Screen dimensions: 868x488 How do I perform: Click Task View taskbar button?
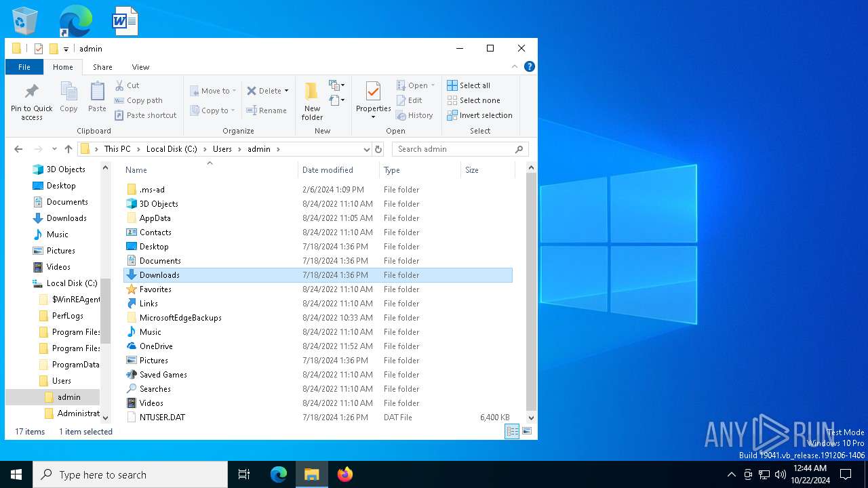click(244, 474)
